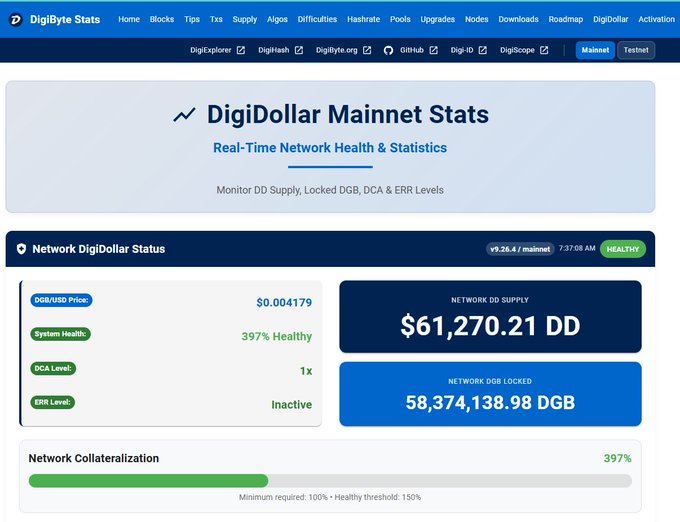Click the trend-line chart icon in the title
This screenshot has width=680, height=522.
click(184, 115)
